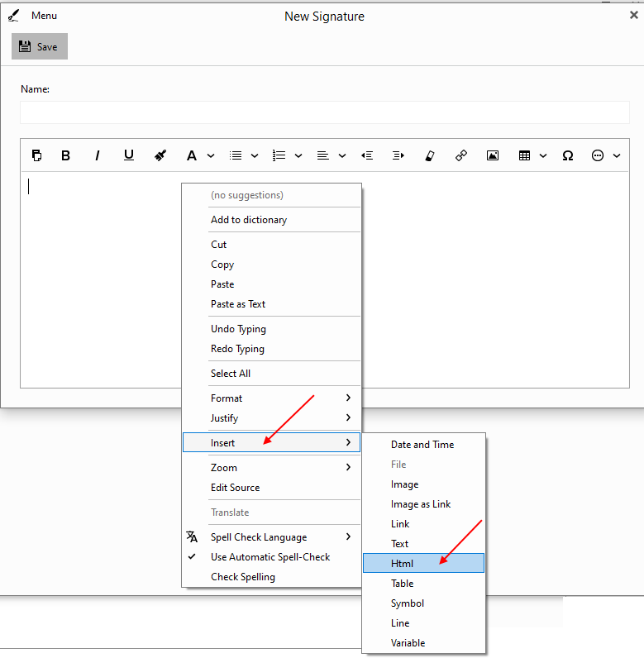Expand the Justify submenu
Viewport: 644px width, 658px height.
click(x=271, y=418)
